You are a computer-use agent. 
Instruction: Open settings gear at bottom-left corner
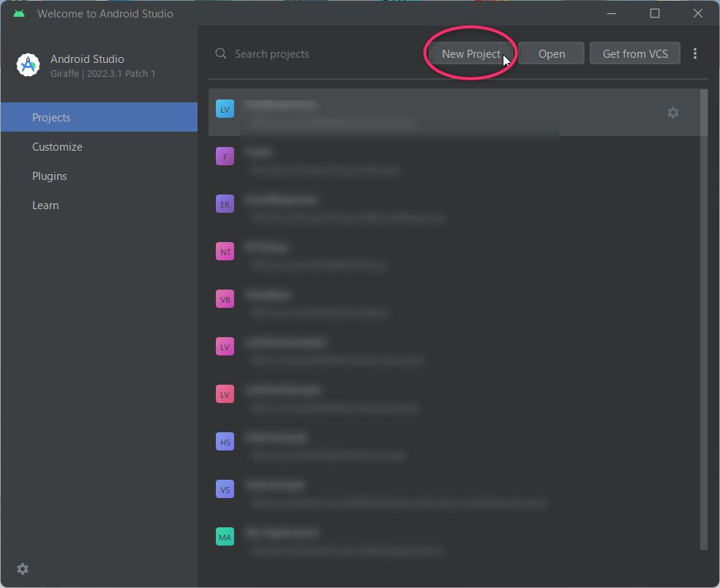(23, 569)
